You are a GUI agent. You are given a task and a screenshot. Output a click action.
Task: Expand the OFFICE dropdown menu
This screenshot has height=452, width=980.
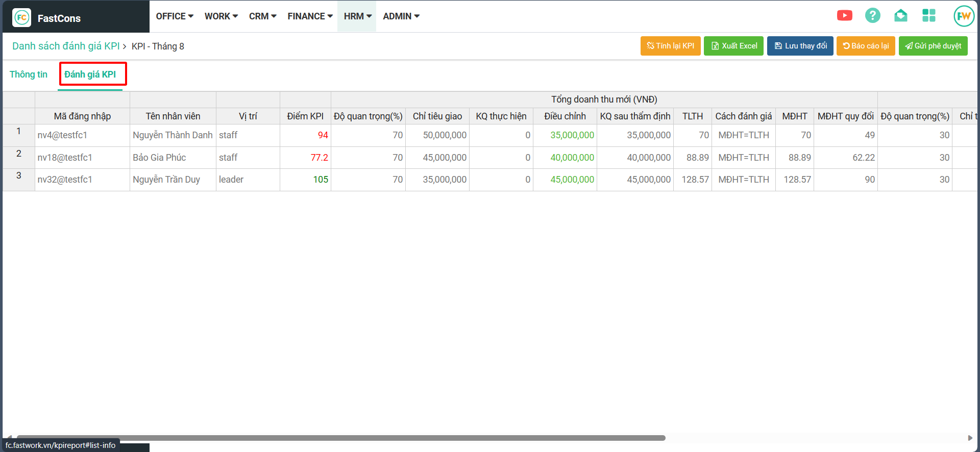(175, 16)
